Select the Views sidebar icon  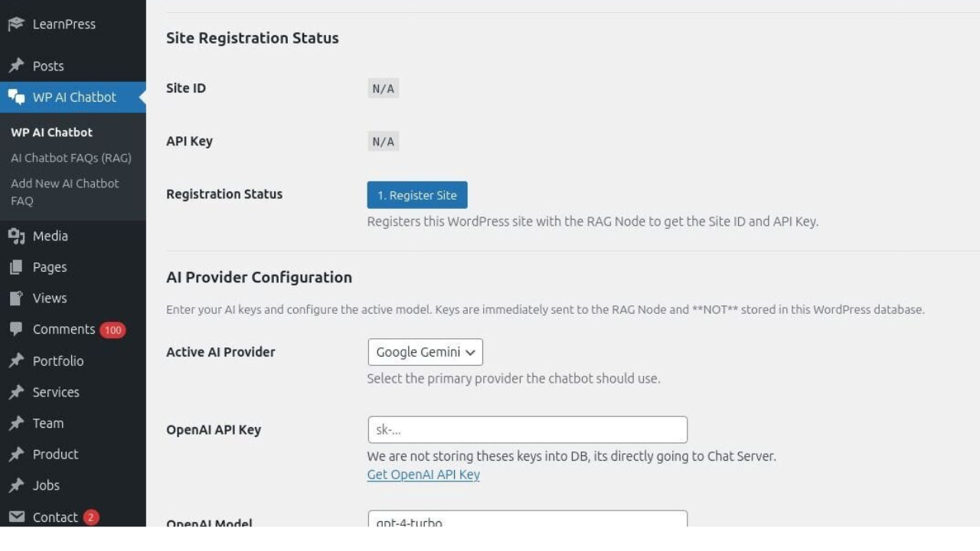click(x=16, y=298)
